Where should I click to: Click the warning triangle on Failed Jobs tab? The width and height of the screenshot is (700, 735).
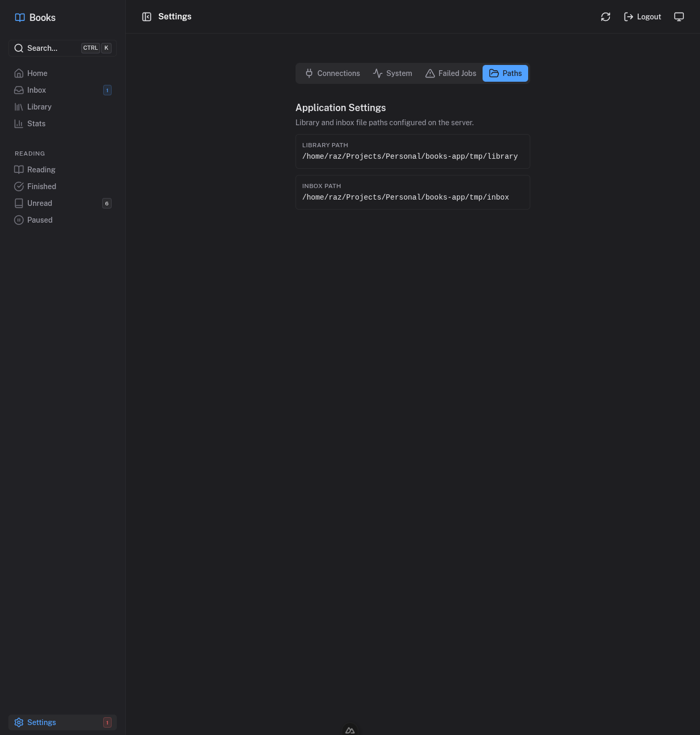430,73
